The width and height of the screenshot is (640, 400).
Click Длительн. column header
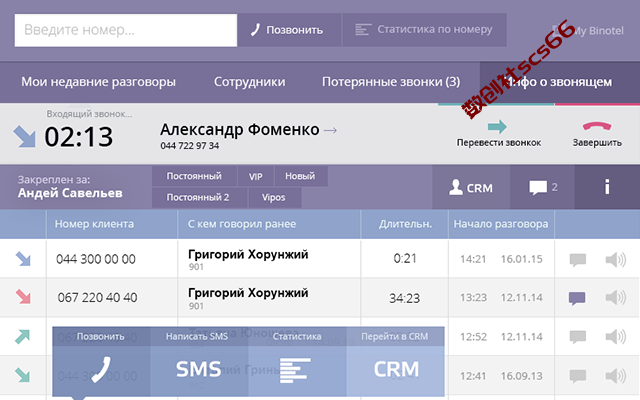405,224
